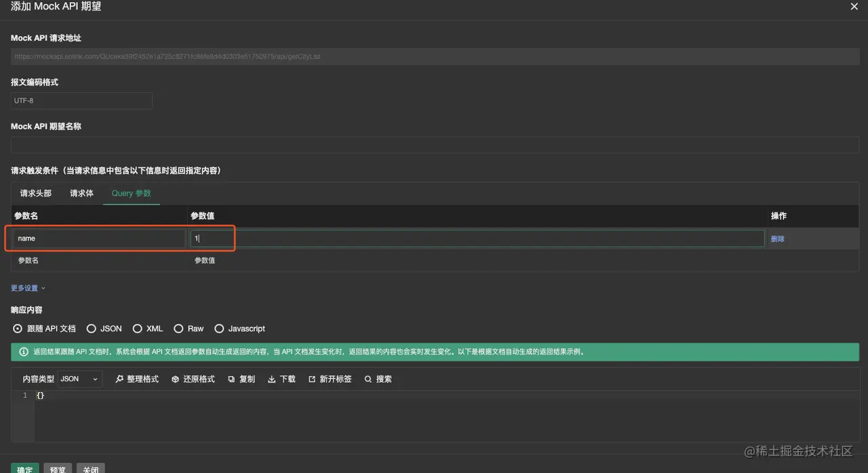Screen dimensions: 868x473
Task: Click the 搜索 magnifier icon
Action: point(368,379)
